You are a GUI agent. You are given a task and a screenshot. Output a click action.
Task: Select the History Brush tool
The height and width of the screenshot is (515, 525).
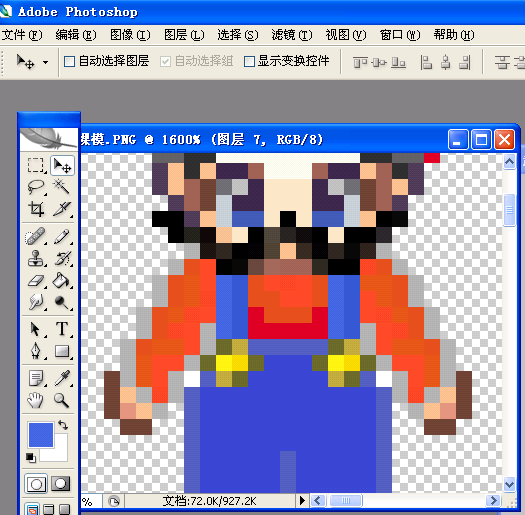click(62, 258)
